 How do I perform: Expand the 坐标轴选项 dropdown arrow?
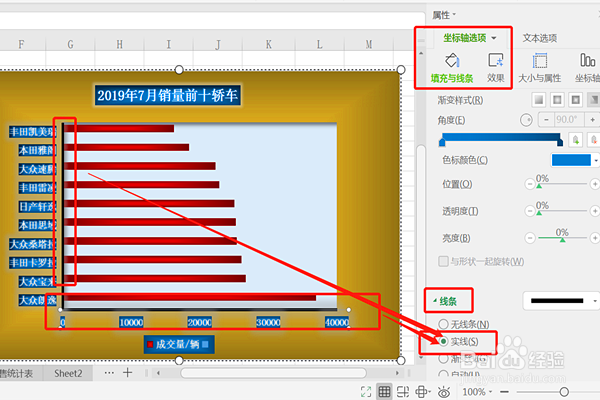(494, 38)
